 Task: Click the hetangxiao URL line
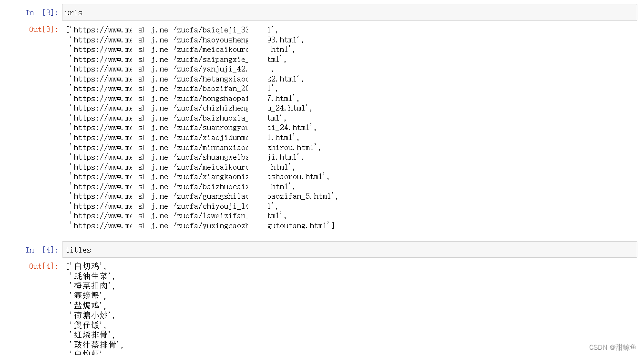pos(186,79)
